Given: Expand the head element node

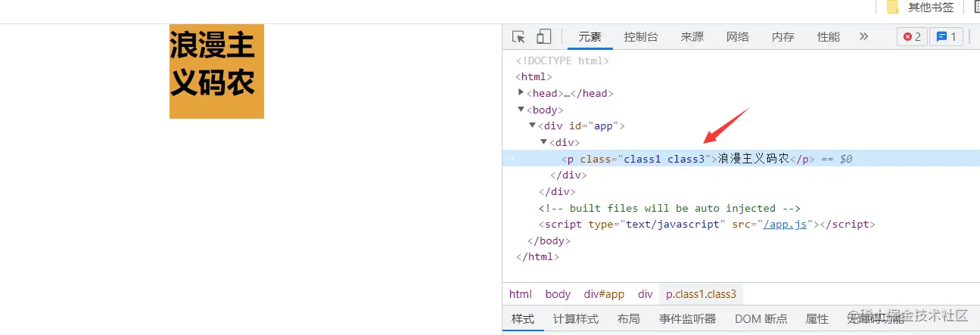Looking at the screenshot, I should click(521, 93).
